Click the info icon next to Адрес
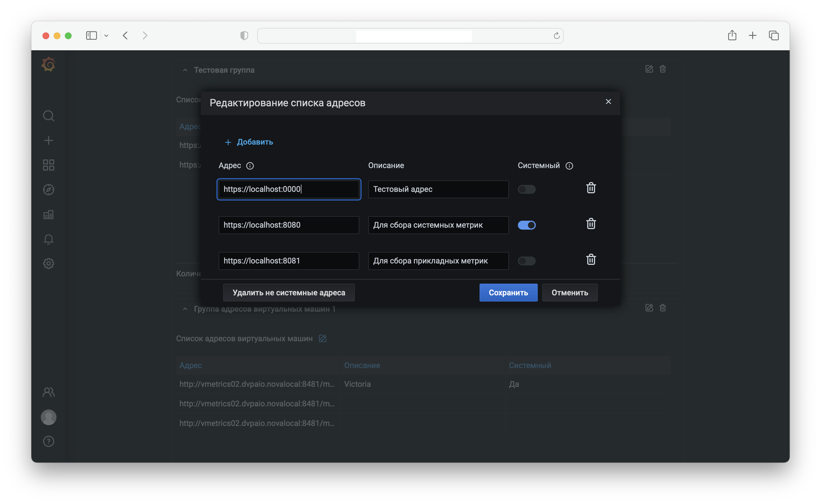The height and width of the screenshot is (504, 821). point(250,166)
